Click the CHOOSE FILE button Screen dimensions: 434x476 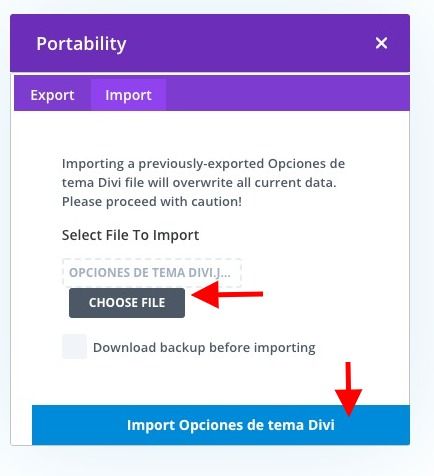click(x=127, y=303)
